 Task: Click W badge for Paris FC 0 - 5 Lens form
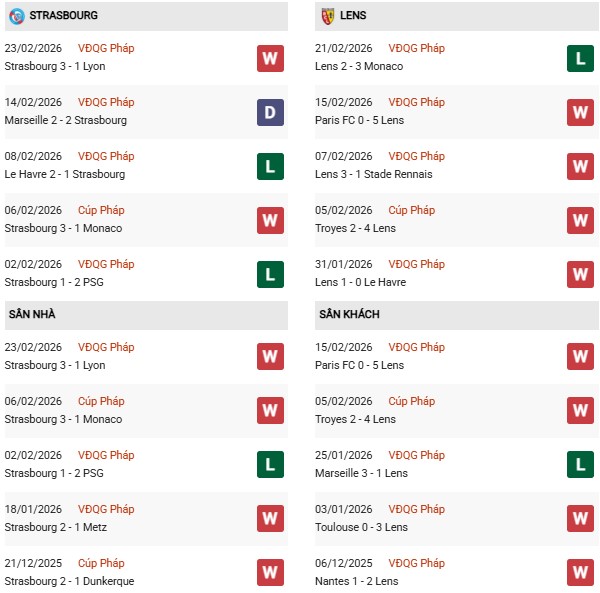pos(581,112)
